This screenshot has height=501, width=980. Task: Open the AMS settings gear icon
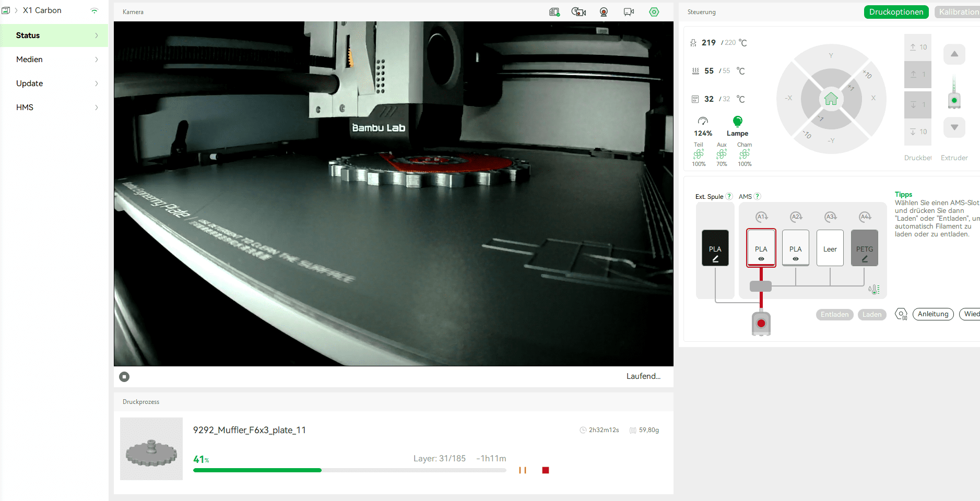pos(901,314)
